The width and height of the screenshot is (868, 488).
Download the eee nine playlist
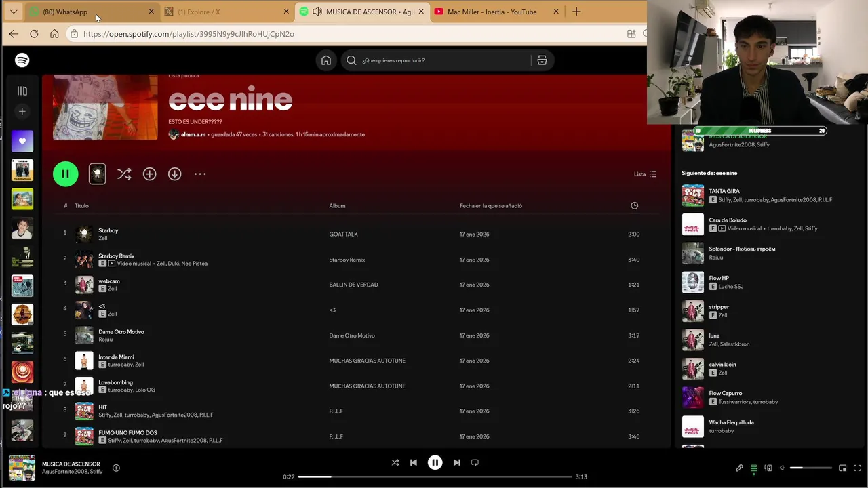pyautogui.click(x=174, y=174)
